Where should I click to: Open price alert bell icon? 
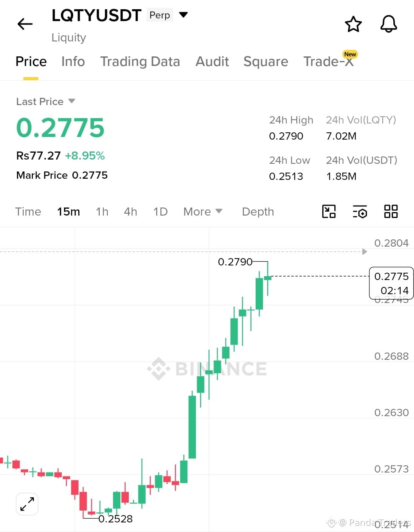pyautogui.click(x=388, y=24)
